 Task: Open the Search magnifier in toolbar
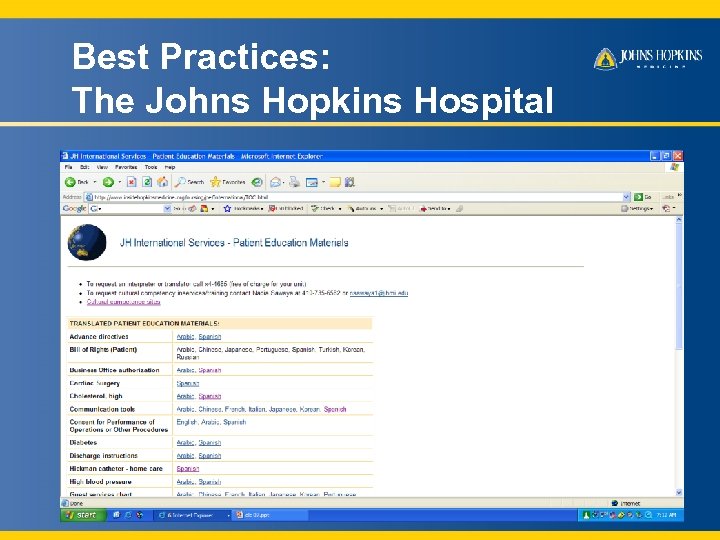(189, 182)
